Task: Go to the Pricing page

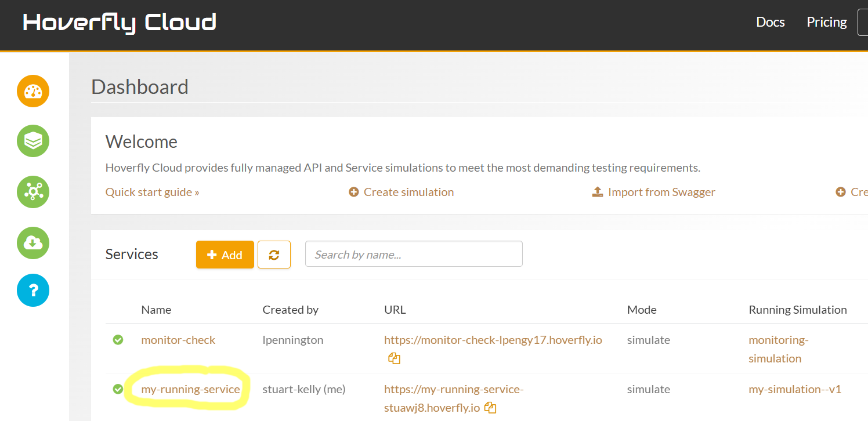Action: [826, 22]
